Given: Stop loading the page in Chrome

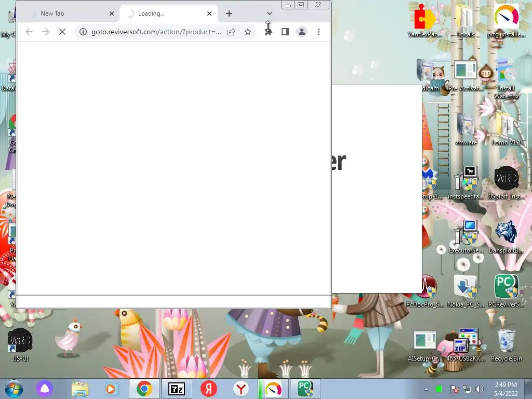Looking at the screenshot, I should [x=62, y=32].
